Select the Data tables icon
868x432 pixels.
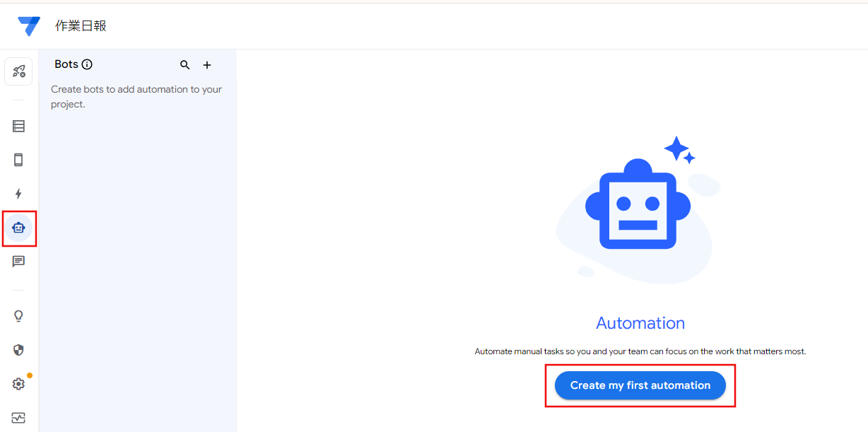(18, 126)
